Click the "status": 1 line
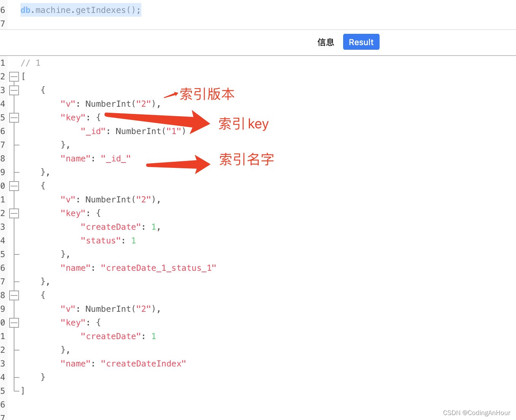This screenshot has height=420, width=516. pos(108,241)
